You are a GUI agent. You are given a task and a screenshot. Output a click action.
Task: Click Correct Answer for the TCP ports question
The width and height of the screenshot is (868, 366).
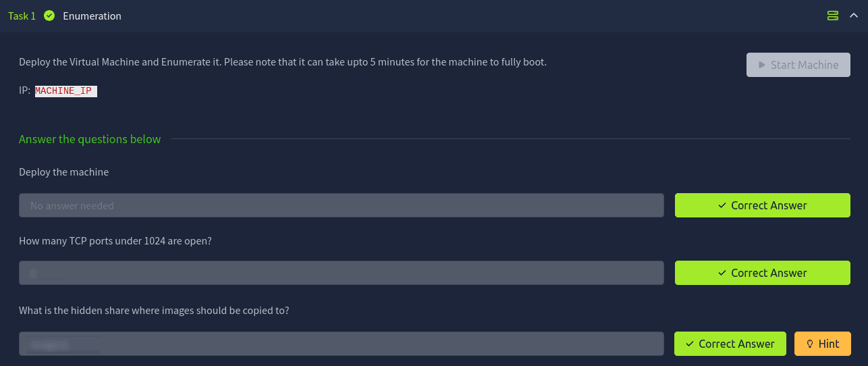tap(762, 273)
